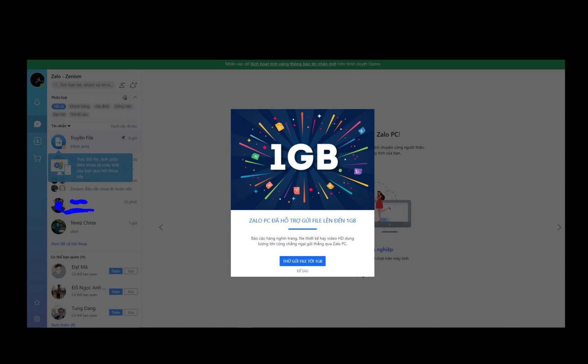Image resolution: width=588 pixels, height=364 pixels.
Task: Click Xóa button next to Tung Dang
Action: tap(130, 313)
